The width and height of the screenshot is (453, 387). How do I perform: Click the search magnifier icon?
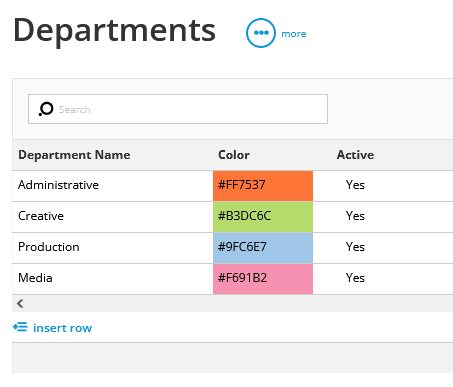pos(46,109)
